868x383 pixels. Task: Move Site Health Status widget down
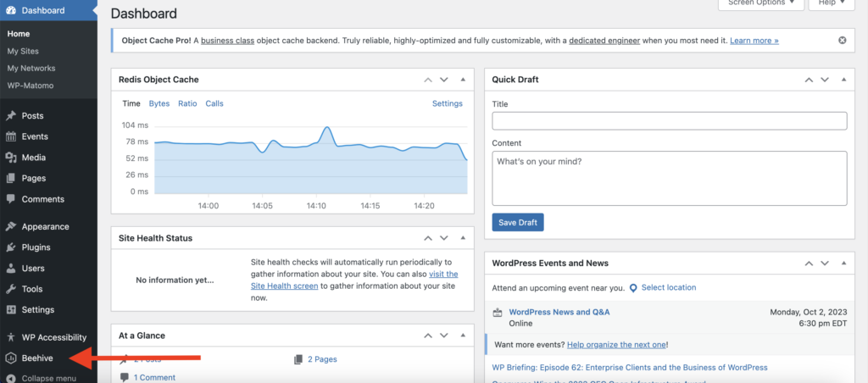tap(443, 238)
